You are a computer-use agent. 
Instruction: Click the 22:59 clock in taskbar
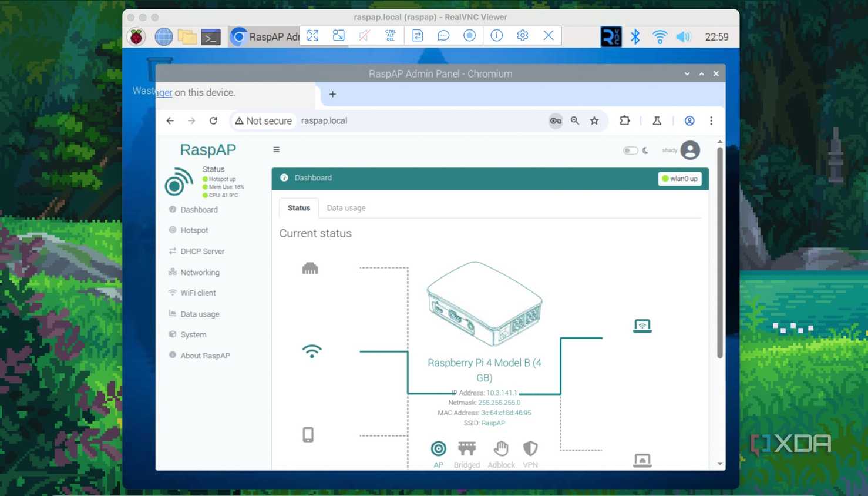point(717,37)
